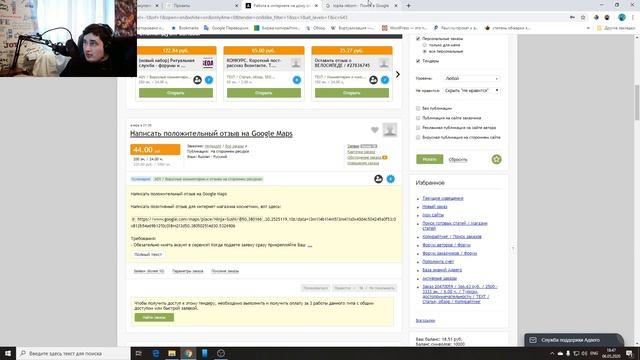The height and width of the screenshot is (360, 640).
Task: Click user-group icon in 122.84 руб. card
Action: pyautogui.click(x=198, y=80)
